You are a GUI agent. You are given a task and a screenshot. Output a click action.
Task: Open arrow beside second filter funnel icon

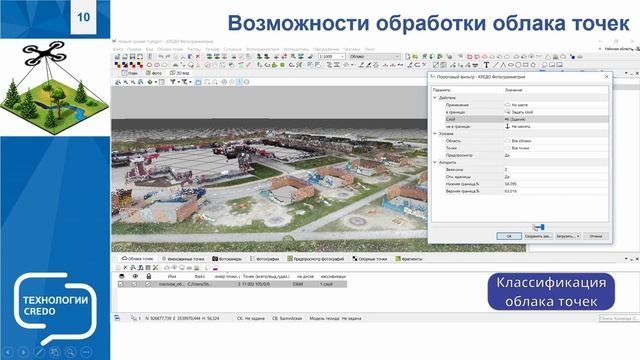pyautogui.click(x=190, y=82)
